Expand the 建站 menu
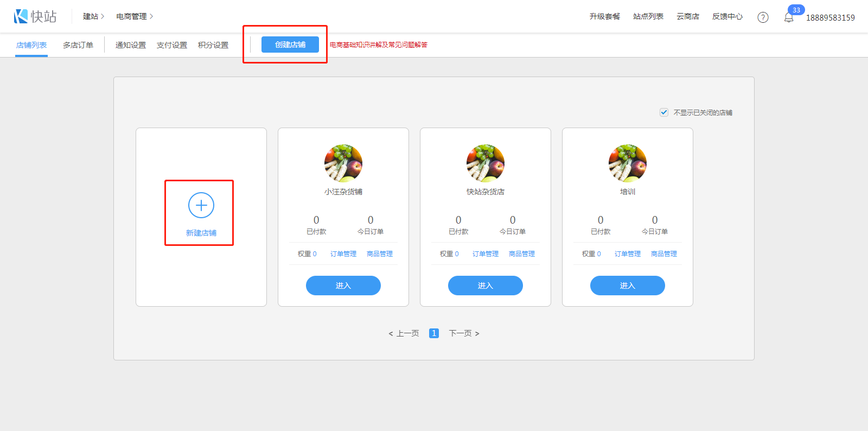The height and width of the screenshot is (431, 868). coord(93,16)
